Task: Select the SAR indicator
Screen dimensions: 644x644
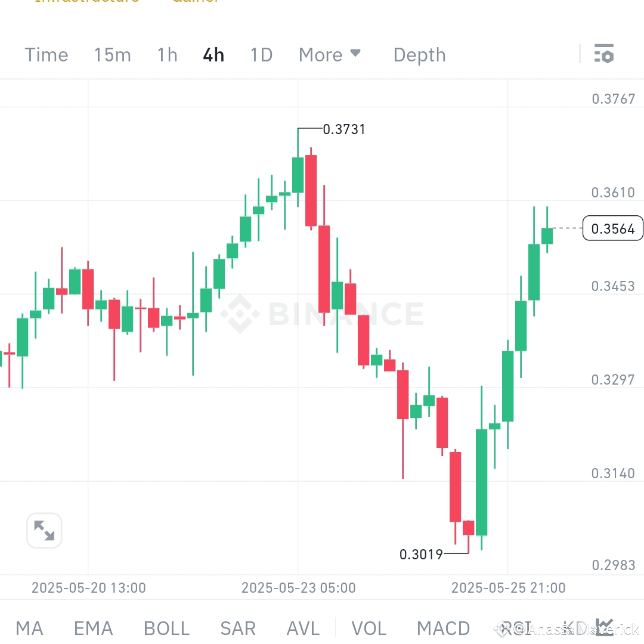Action: [237, 628]
